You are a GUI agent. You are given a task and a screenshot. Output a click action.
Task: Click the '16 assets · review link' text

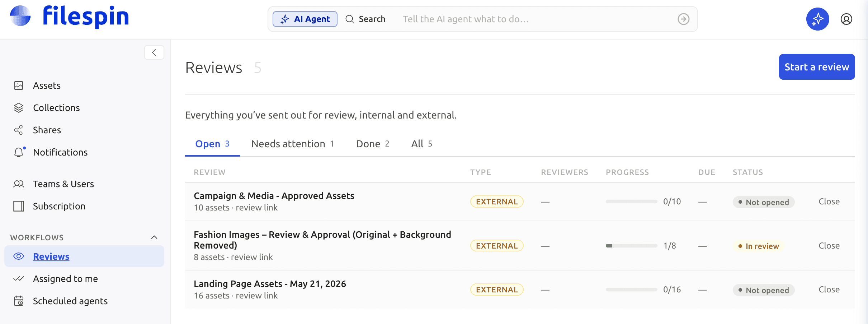(236, 296)
